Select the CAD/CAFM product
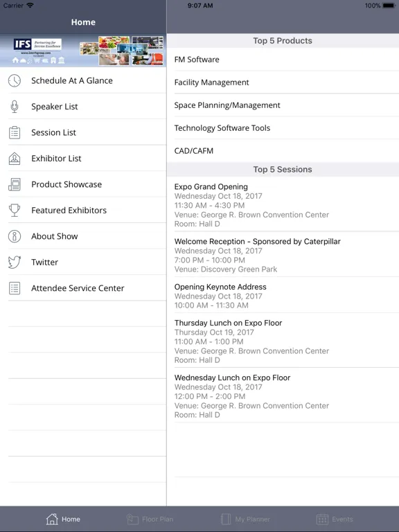 pyautogui.click(x=283, y=150)
